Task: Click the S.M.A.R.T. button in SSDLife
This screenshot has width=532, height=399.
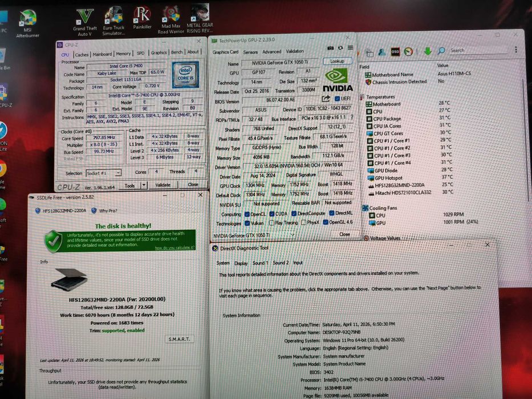Action: pos(180,339)
